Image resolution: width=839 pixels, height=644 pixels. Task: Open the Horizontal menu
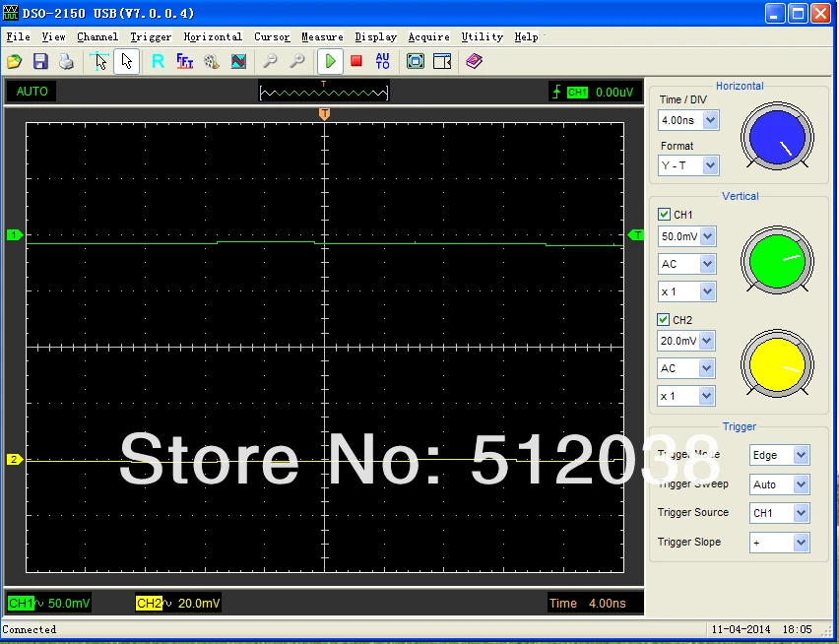(213, 36)
